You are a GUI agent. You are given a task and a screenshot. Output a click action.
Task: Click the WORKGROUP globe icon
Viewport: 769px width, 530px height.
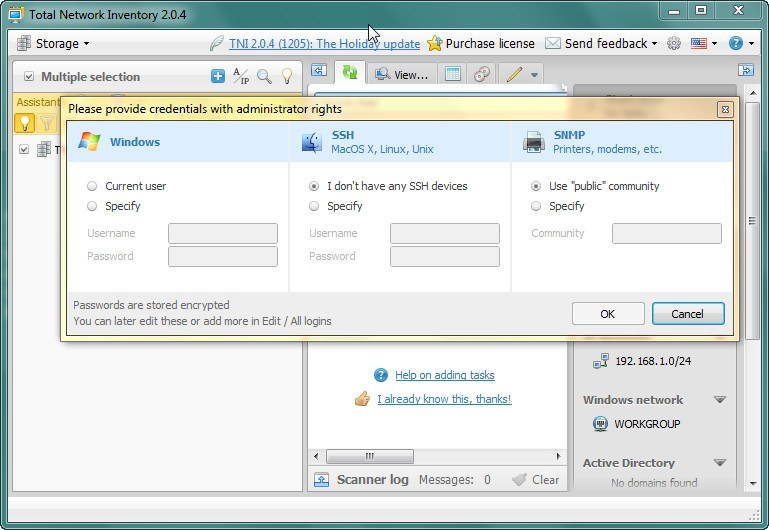(x=600, y=424)
